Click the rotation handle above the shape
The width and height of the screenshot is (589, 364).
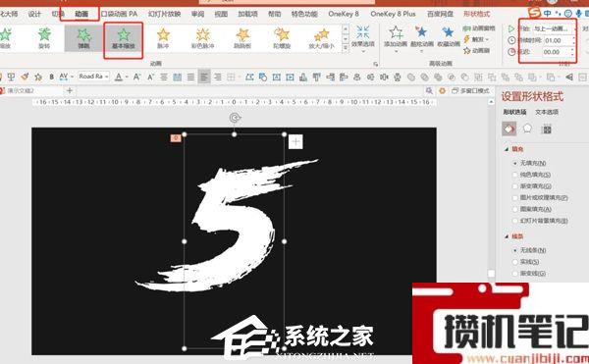pyautogui.click(x=235, y=118)
